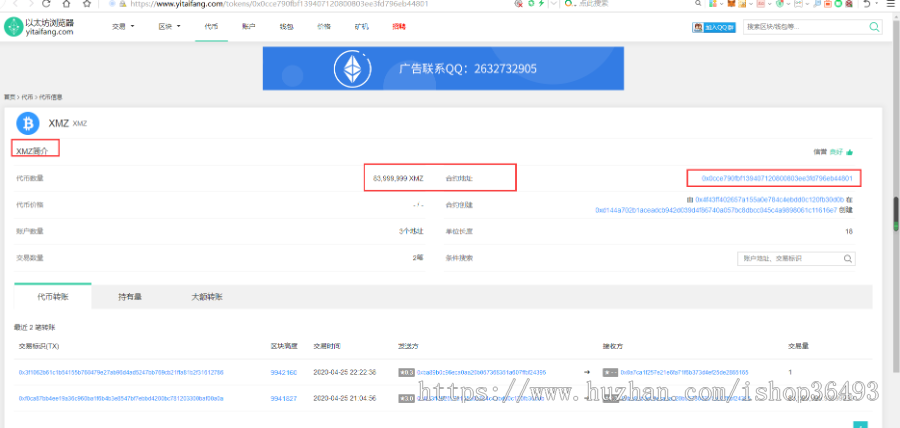Click the 区块高度 column header
This screenshot has width=900, height=428.
[284, 347]
